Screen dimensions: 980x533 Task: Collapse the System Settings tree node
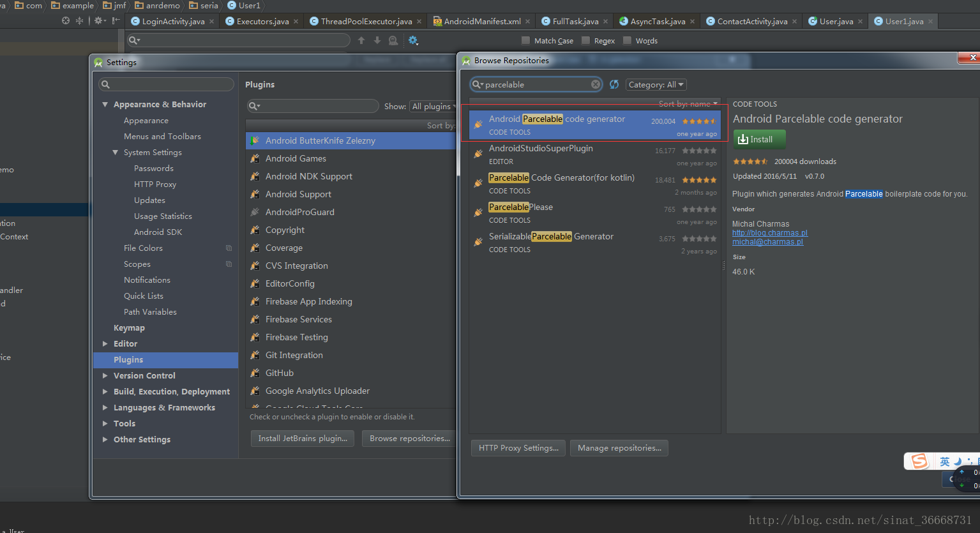(x=115, y=152)
